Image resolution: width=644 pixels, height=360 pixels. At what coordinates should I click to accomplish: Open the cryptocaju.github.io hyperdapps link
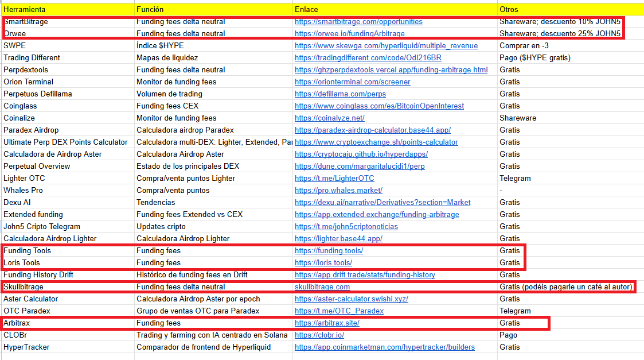point(361,154)
